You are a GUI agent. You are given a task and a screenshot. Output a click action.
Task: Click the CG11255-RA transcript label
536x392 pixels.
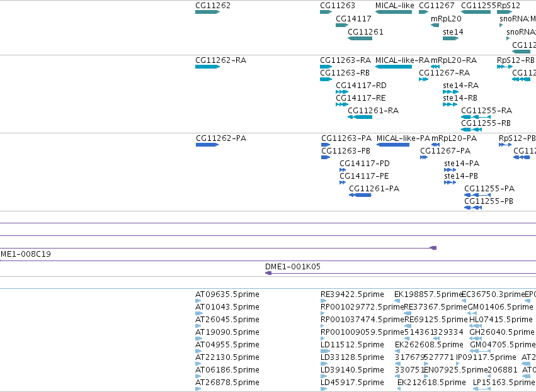(x=486, y=111)
